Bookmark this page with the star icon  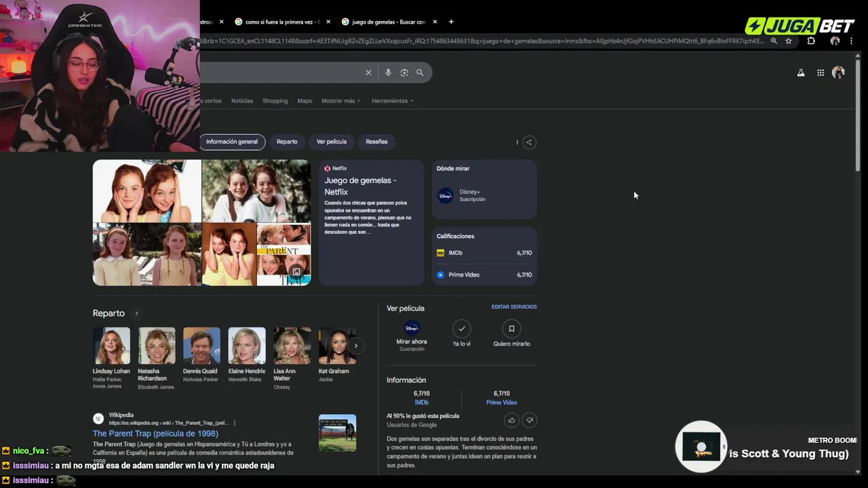point(788,41)
